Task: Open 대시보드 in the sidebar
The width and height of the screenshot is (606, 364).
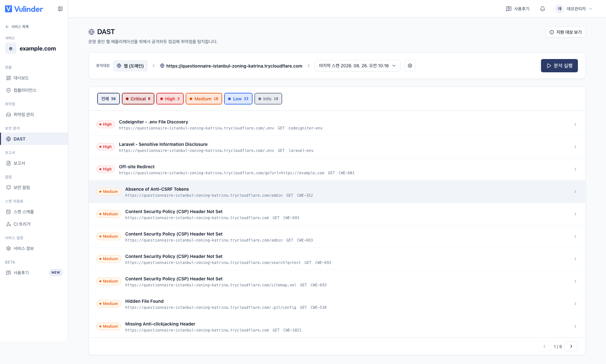Action: pos(34,78)
